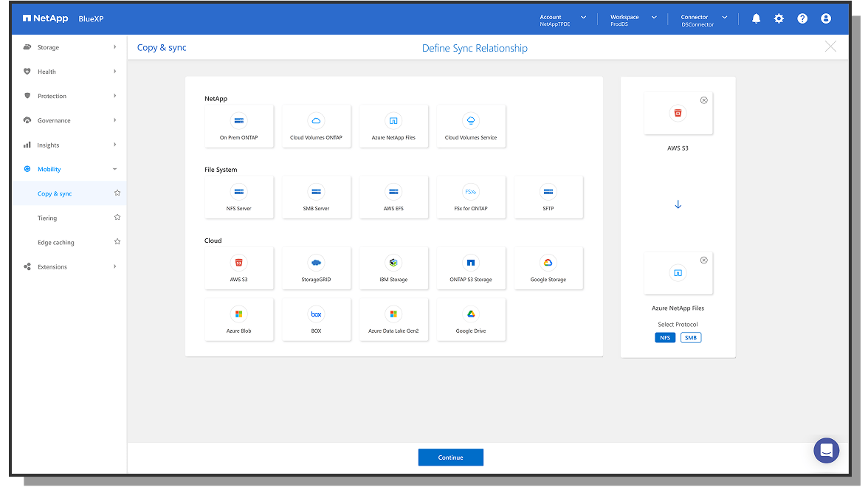The height and width of the screenshot is (487, 868).
Task: Remove AWS S3 source selection
Action: (x=703, y=100)
